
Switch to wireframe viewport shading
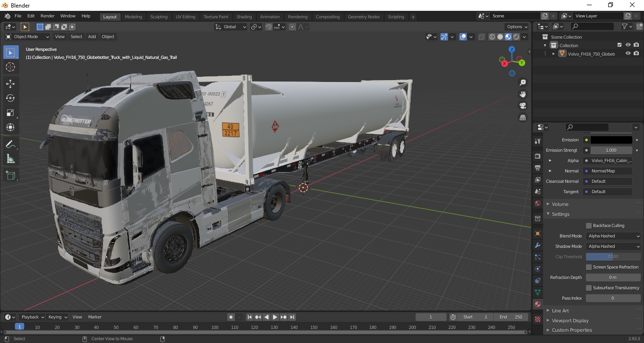(x=492, y=37)
